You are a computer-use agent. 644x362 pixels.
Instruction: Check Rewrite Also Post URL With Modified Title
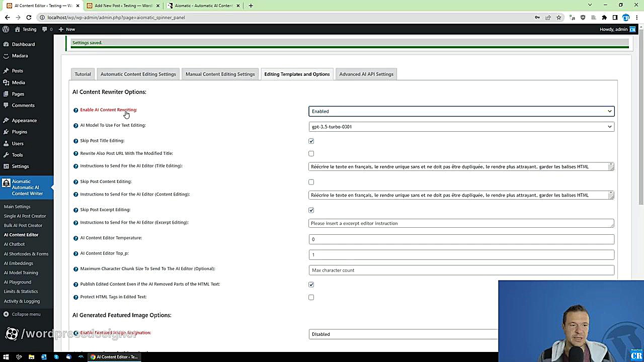(x=311, y=154)
